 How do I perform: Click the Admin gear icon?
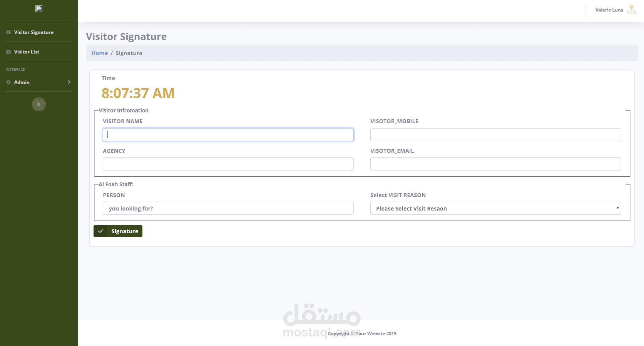[x=8, y=82]
